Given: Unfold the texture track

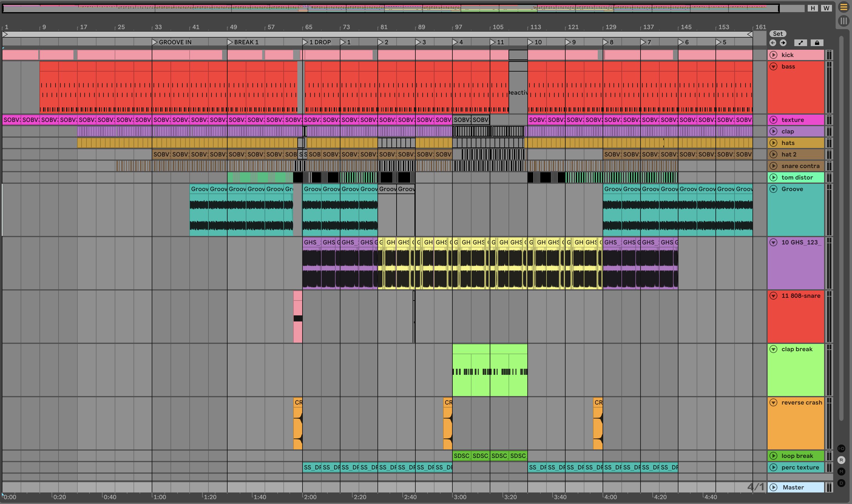Looking at the screenshot, I should click(773, 119).
